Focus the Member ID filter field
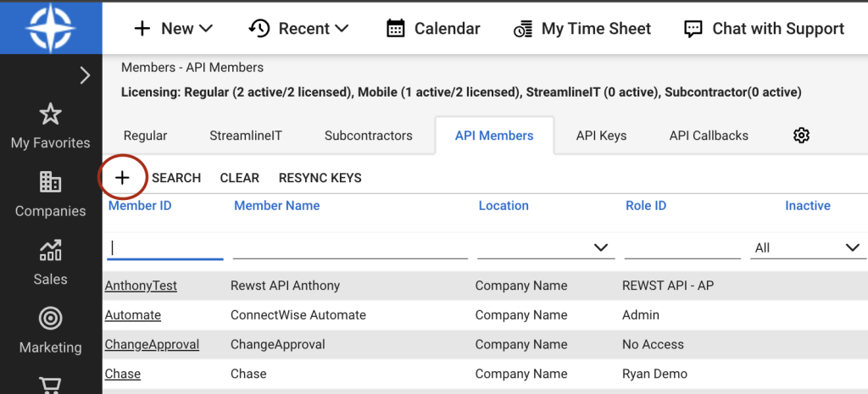The width and height of the screenshot is (868, 394). pyautogui.click(x=165, y=247)
